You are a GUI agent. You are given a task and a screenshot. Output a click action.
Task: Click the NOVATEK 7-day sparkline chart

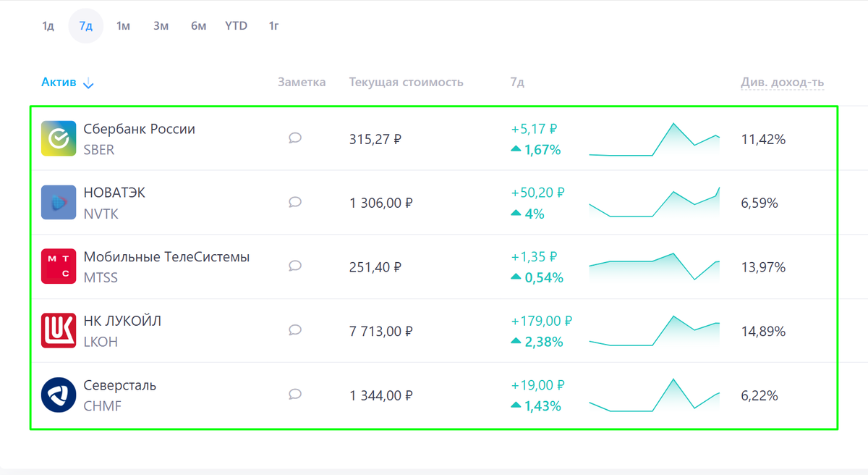[655, 203]
